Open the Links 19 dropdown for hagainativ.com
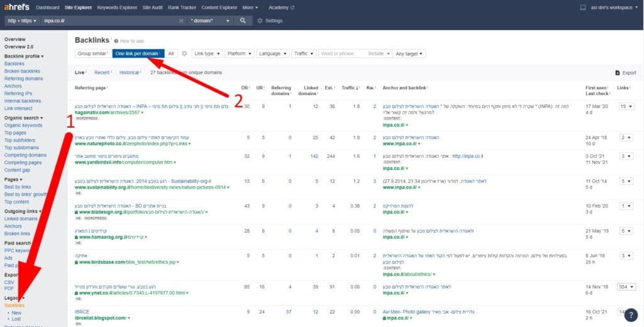Viewport: 644px width, 327px height. click(626, 106)
